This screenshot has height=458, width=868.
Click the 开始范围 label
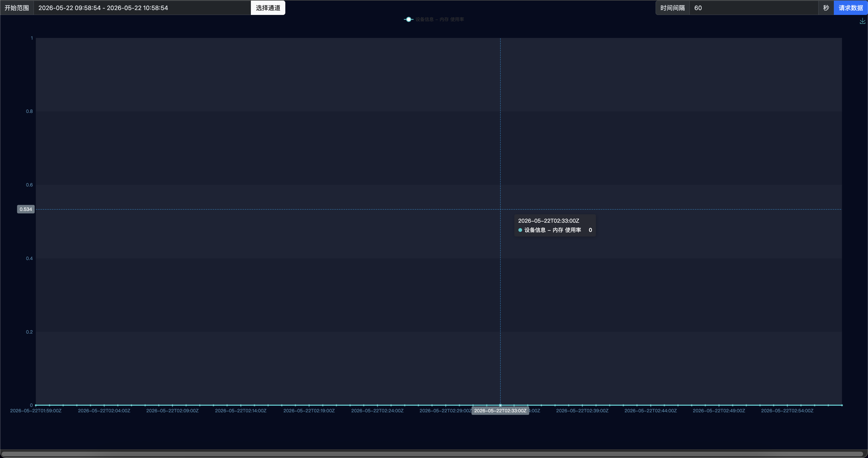tap(17, 8)
